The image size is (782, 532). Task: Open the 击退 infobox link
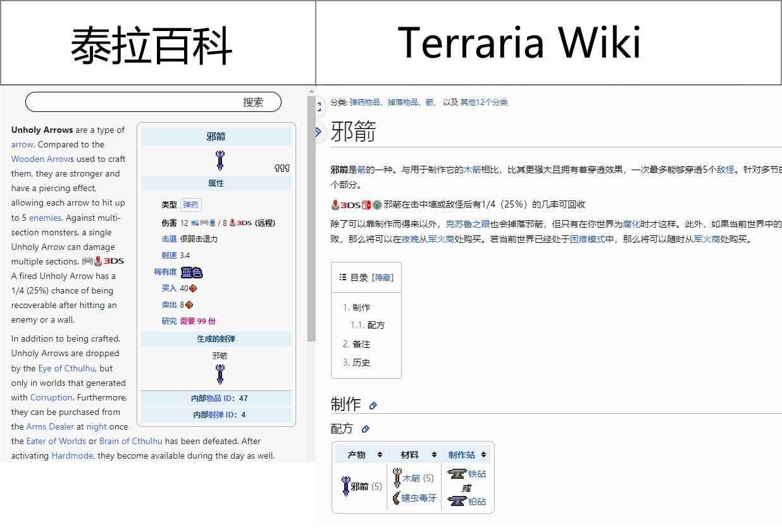pyautogui.click(x=169, y=239)
